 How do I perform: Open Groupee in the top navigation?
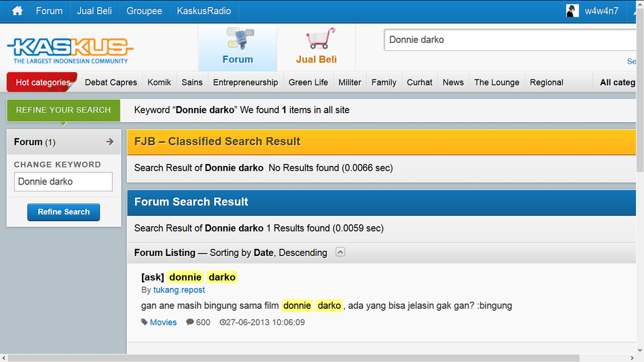pyautogui.click(x=144, y=11)
